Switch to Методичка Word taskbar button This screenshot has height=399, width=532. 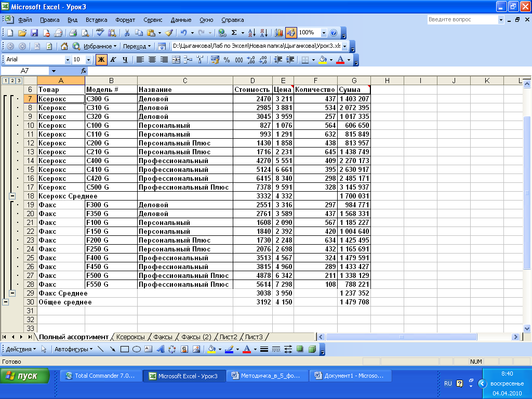coord(267,376)
